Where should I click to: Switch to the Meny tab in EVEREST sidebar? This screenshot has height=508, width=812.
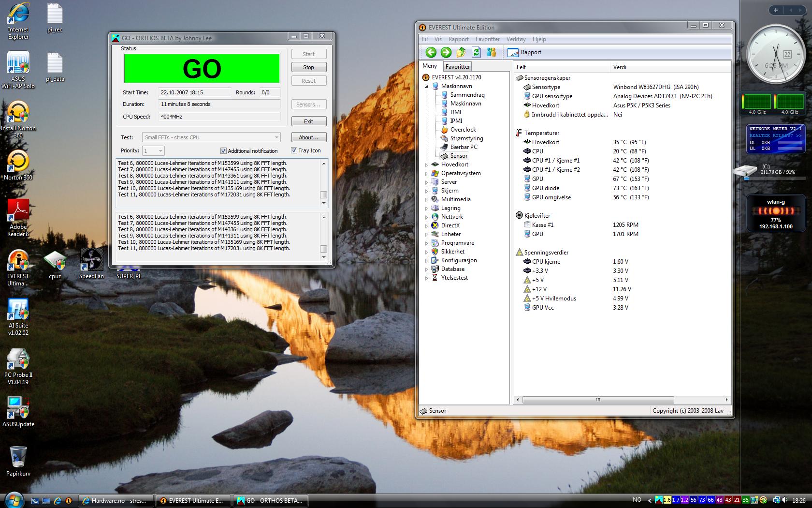coord(430,66)
